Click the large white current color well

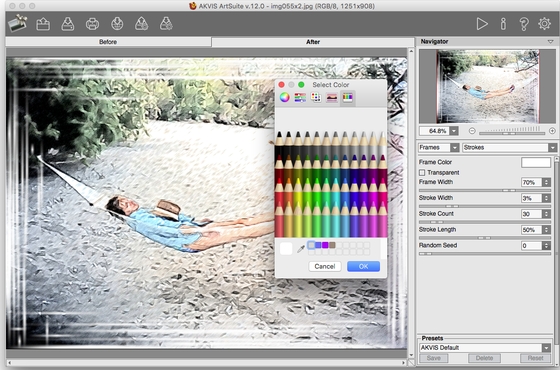tap(286, 249)
